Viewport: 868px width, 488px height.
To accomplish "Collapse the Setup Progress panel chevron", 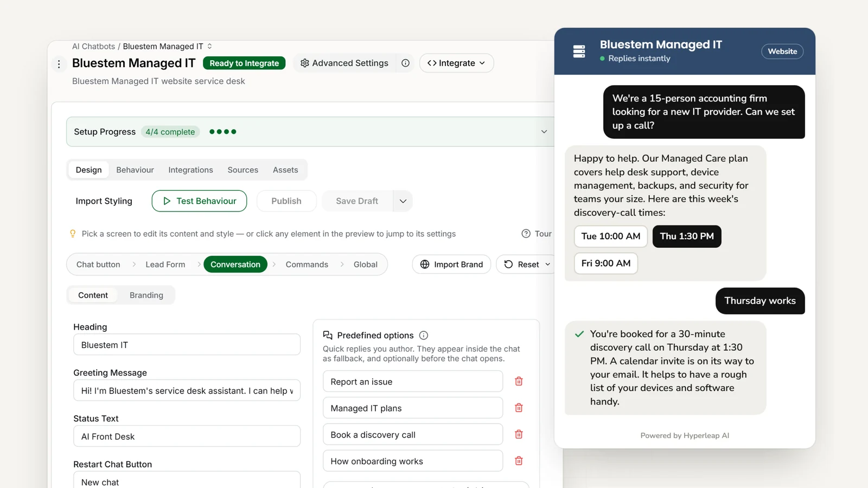I will pos(544,132).
